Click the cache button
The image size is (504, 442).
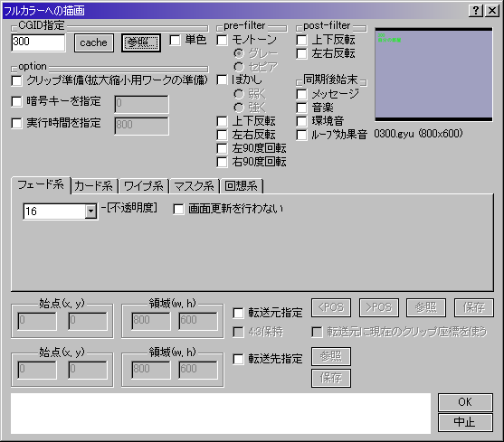point(94,42)
